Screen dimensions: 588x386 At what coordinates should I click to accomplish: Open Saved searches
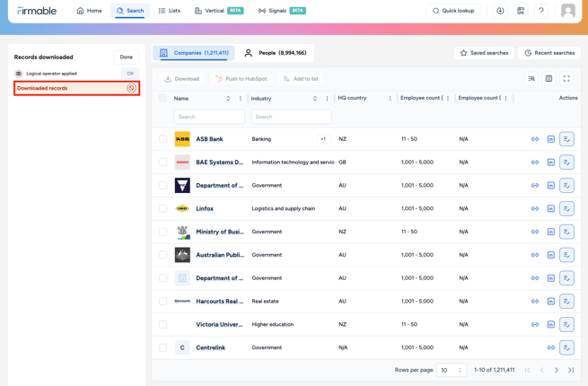(x=484, y=53)
